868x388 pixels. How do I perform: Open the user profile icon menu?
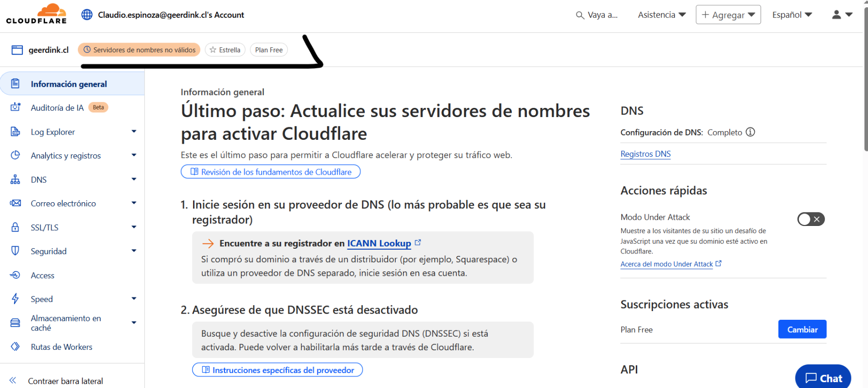tap(842, 15)
